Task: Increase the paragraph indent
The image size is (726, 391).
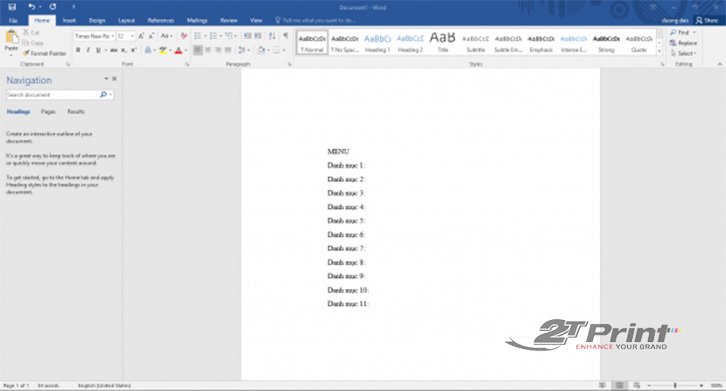Action: pos(258,36)
